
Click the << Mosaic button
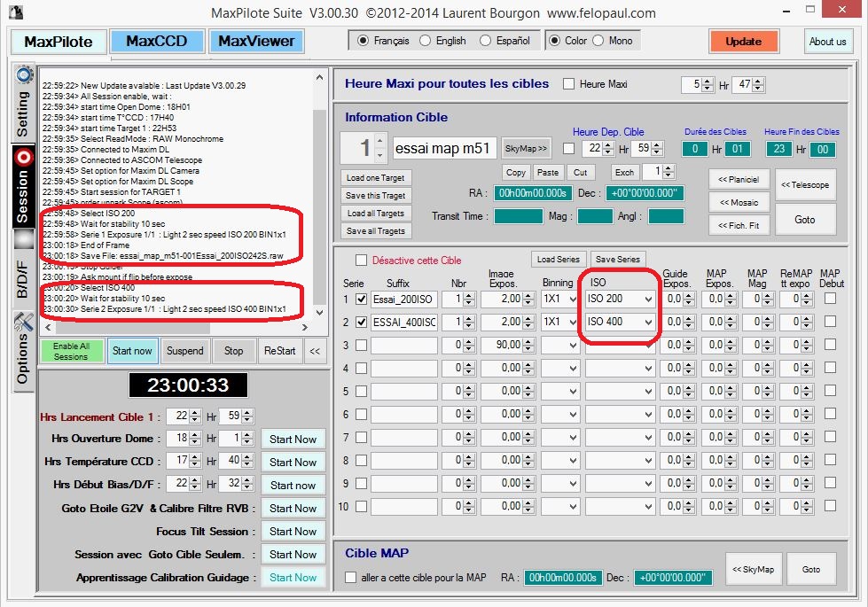coord(739,203)
